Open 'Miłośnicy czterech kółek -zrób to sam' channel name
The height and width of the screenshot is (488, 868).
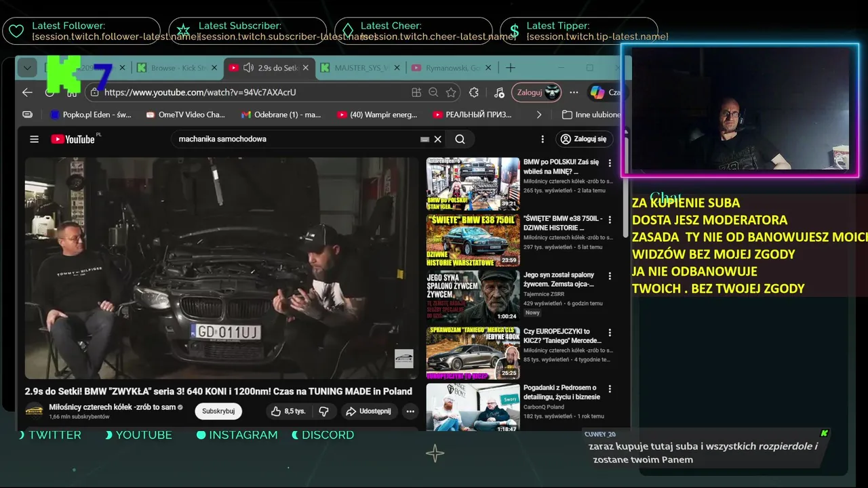coord(112,407)
